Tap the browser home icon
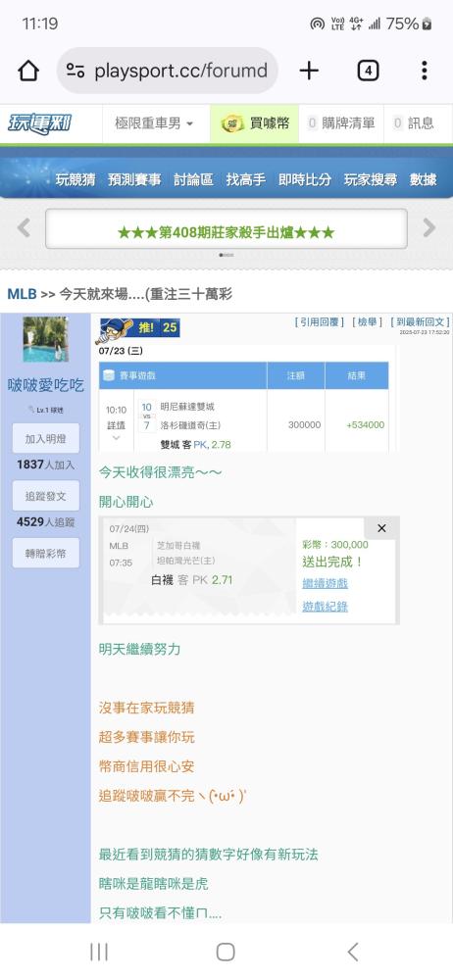The width and height of the screenshot is (453, 980). coord(28,71)
